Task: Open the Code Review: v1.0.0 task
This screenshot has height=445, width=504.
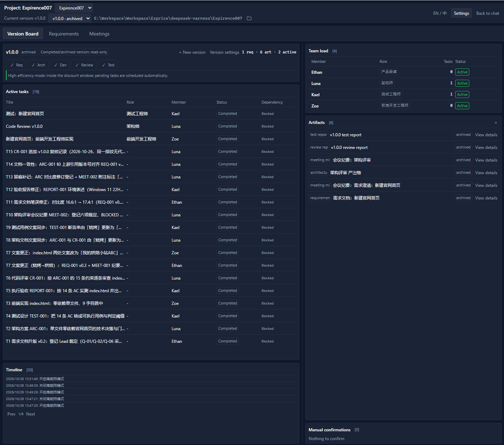Action: coord(24,126)
